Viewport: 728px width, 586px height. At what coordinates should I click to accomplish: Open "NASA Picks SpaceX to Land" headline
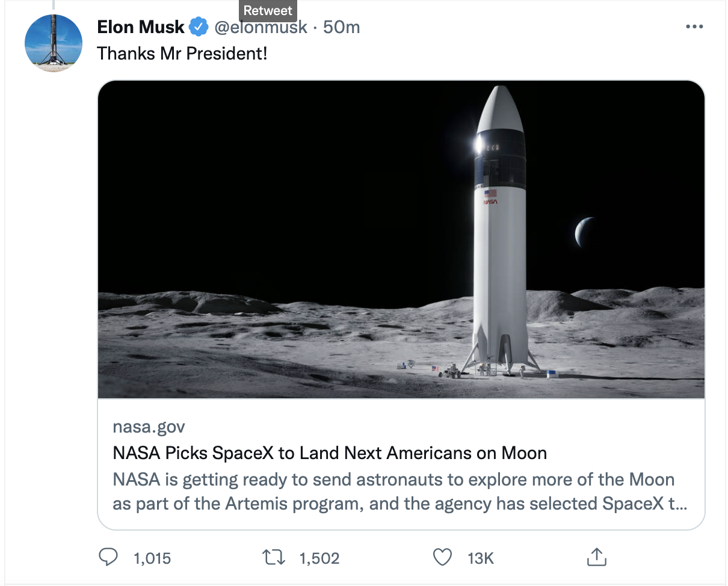[330, 452]
